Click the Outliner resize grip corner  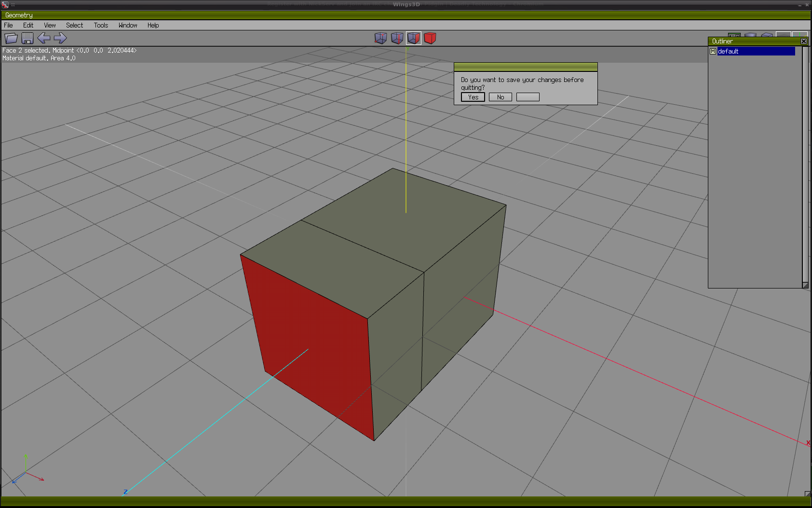[x=805, y=285]
